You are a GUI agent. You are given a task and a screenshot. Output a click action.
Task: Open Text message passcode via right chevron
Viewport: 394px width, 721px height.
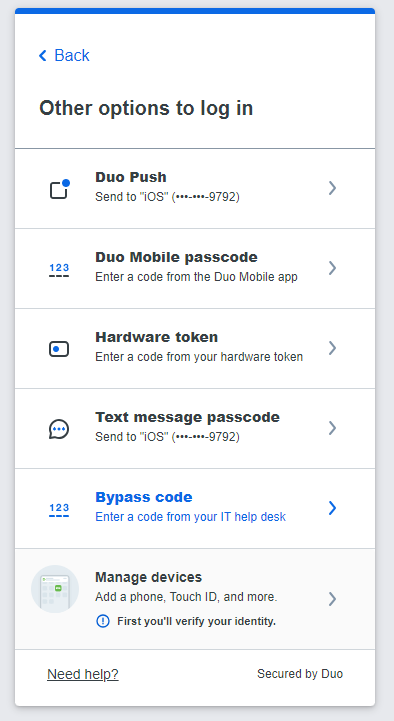(x=332, y=428)
